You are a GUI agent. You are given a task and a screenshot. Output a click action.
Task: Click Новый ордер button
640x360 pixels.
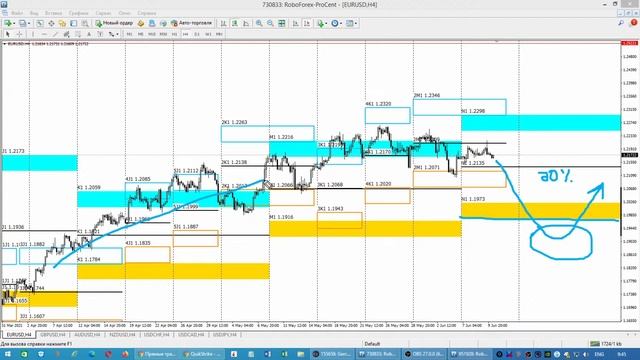[x=114, y=23]
